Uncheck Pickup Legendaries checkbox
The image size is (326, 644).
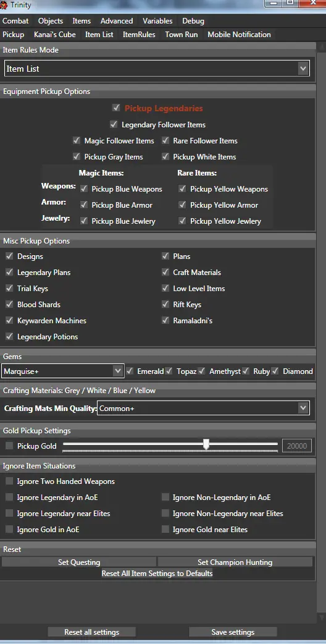coord(116,108)
